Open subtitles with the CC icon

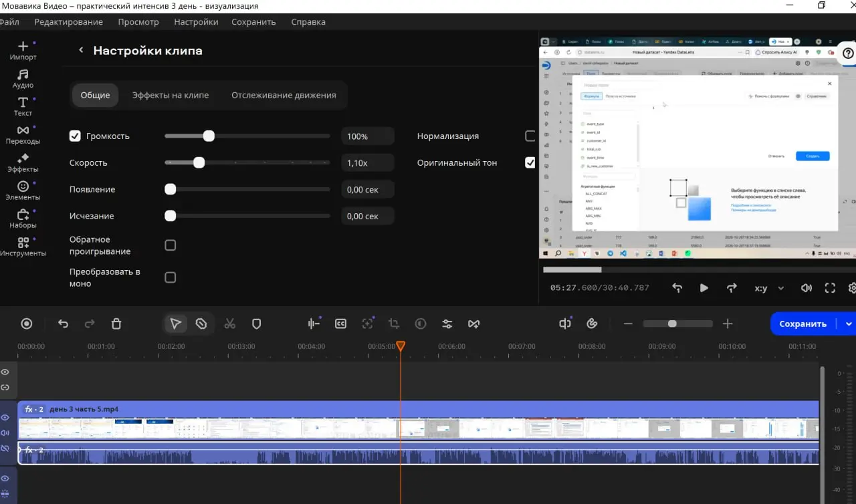click(340, 324)
